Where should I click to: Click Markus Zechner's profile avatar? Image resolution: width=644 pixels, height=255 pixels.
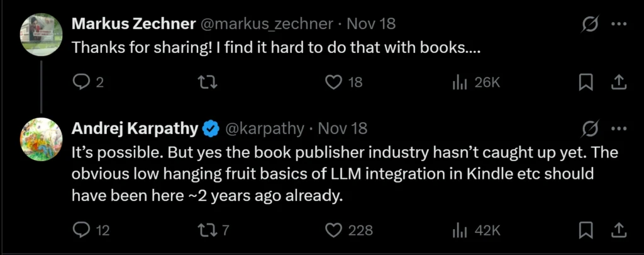pyautogui.click(x=42, y=35)
